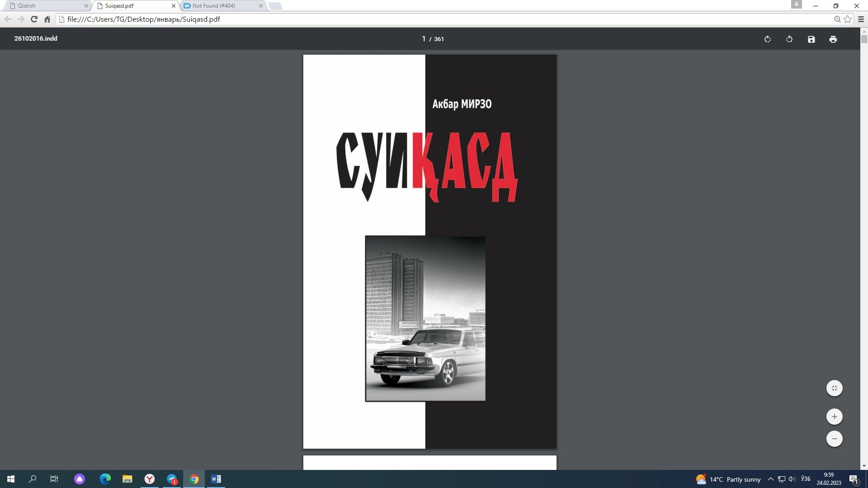Viewport: 868px width, 488px height.
Task: Expand hidden icons in the system tray
Action: pyautogui.click(x=770, y=479)
